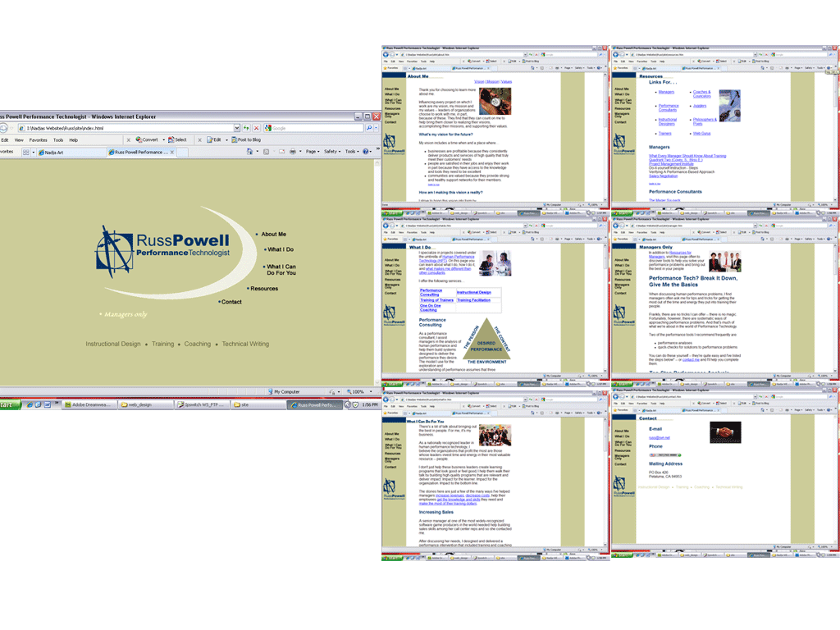Open the Tools menu in menu bar
Screen dimensions: 840x630
58,140
